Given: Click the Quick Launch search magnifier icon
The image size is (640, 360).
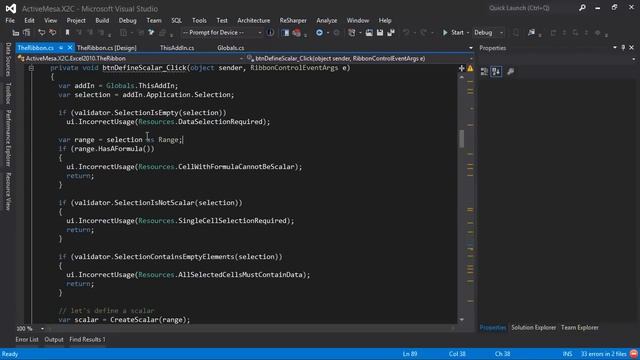Looking at the screenshot, I should click(x=582, y=8).
